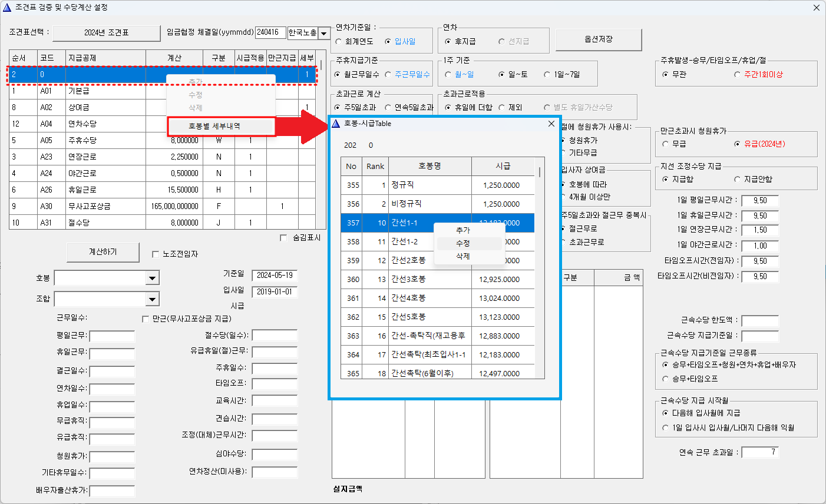The height and width of the screenshot is (504, 826).
Task: Close the 호봉-시급Table popup window
Action: [551, 124]
